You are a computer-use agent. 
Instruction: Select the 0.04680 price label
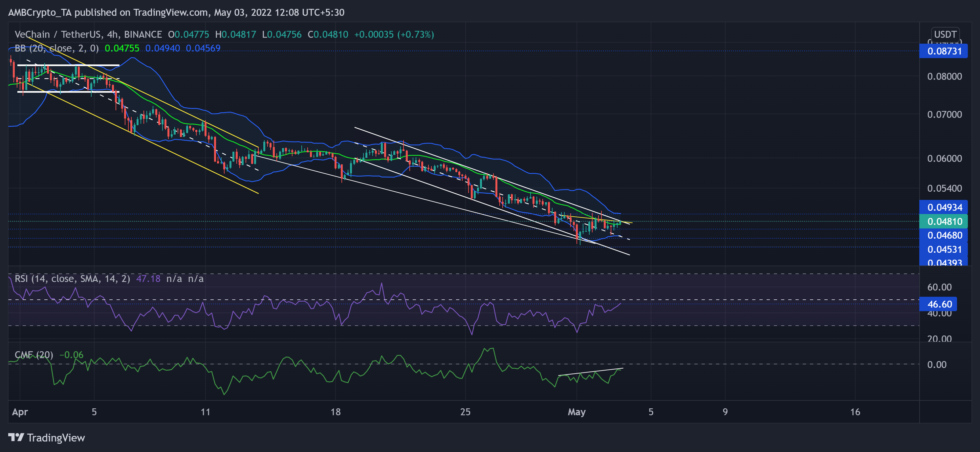click(943, 235)
